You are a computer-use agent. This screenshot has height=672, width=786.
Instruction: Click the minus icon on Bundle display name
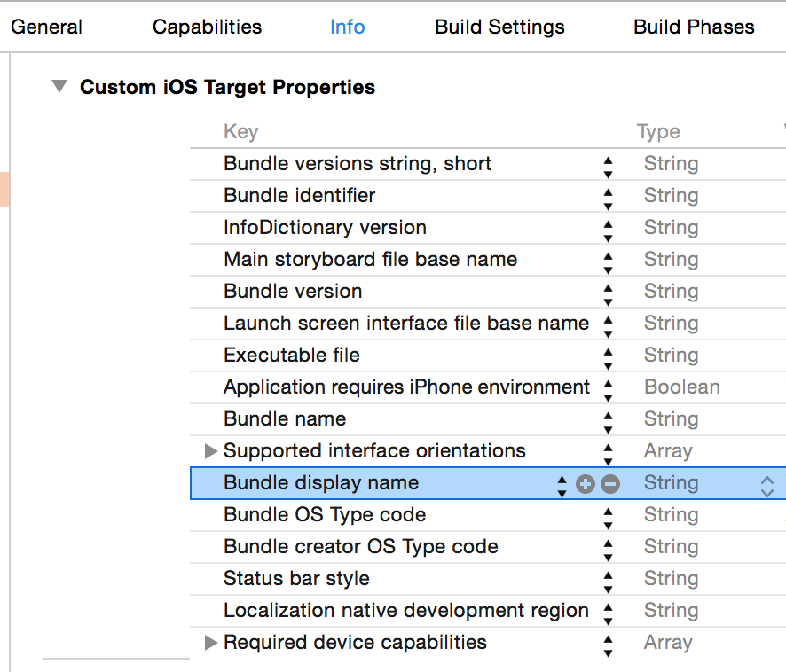610,484
